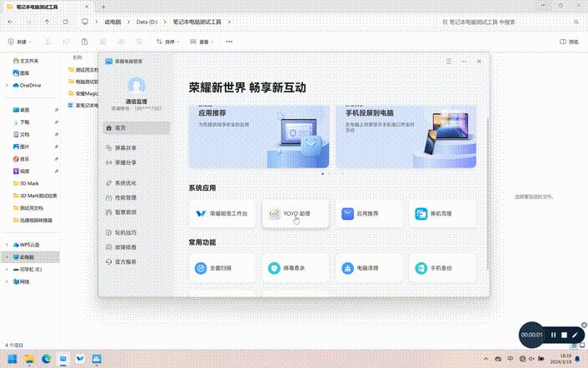Open the 查看 view dropdown

[202, 42]
